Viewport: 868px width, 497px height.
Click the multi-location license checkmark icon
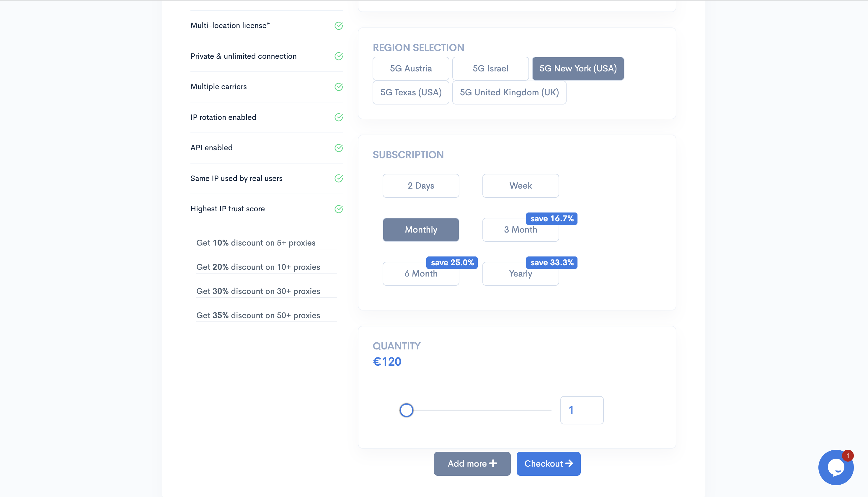click(338, 26)
